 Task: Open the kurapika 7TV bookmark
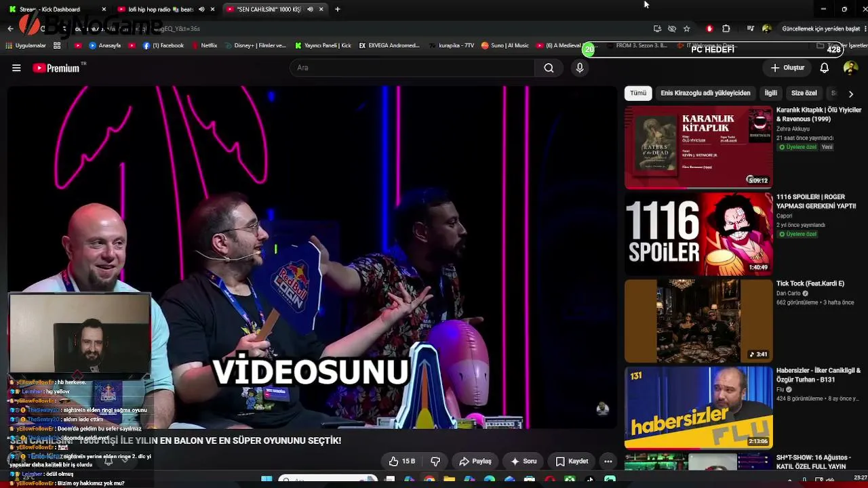tap(452, 45)
